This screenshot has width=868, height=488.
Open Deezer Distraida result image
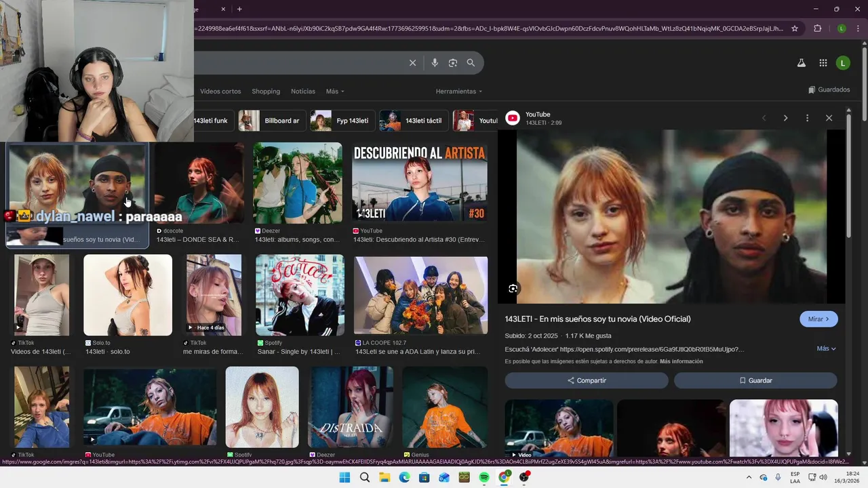click(351, 407)
